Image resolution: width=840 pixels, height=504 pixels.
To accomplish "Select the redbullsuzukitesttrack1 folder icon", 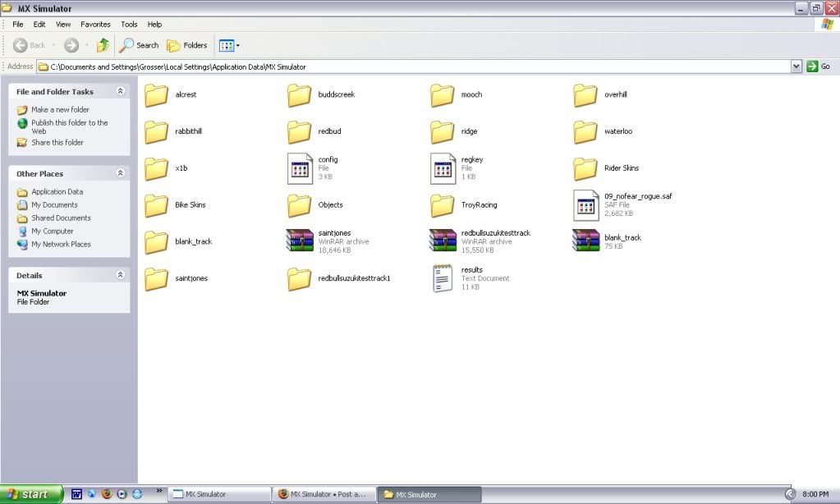I will (300, 279).
